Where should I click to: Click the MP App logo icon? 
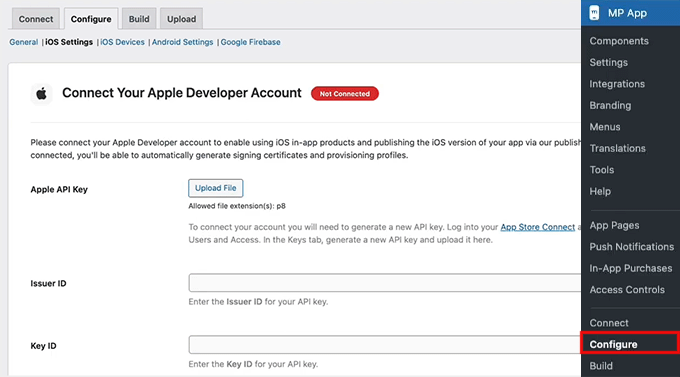594,13
